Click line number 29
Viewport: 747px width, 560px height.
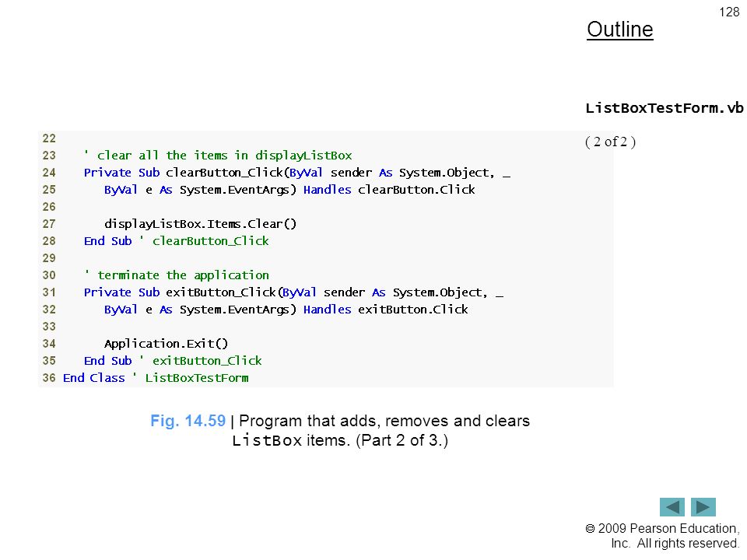point(49,258)
